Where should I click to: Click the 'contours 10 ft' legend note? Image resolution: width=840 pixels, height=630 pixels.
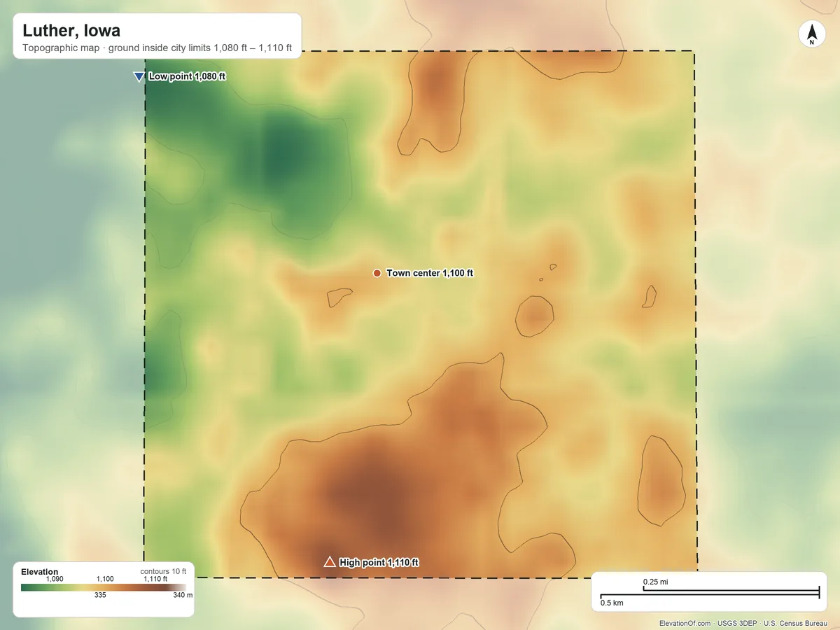point(163,571)
